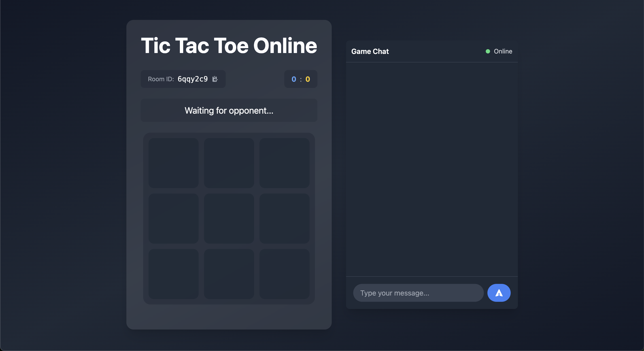Click the bottom-middle cell of the grid
The width and height of the screenshot is (644, 351).
pos(229,274)
